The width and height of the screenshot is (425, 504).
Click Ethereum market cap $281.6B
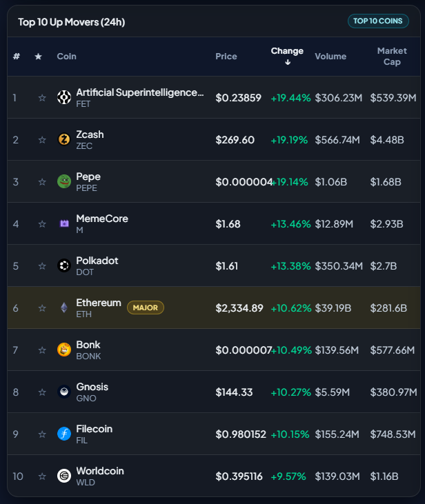388,308
